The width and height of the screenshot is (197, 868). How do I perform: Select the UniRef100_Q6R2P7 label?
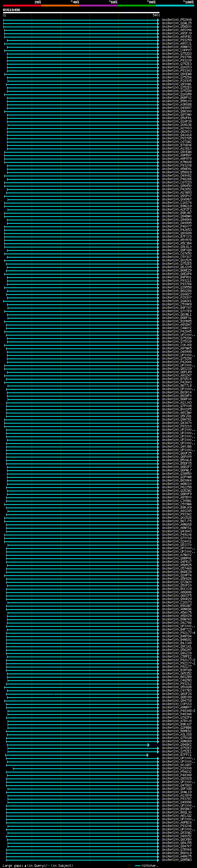[x=177, y=467]
